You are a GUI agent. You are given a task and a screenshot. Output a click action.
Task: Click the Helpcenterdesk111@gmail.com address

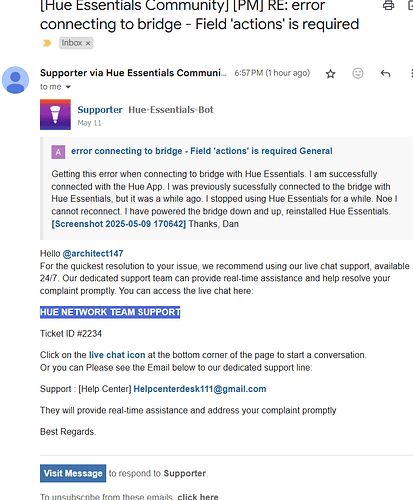pyautogui.click(x=200, y=389)
